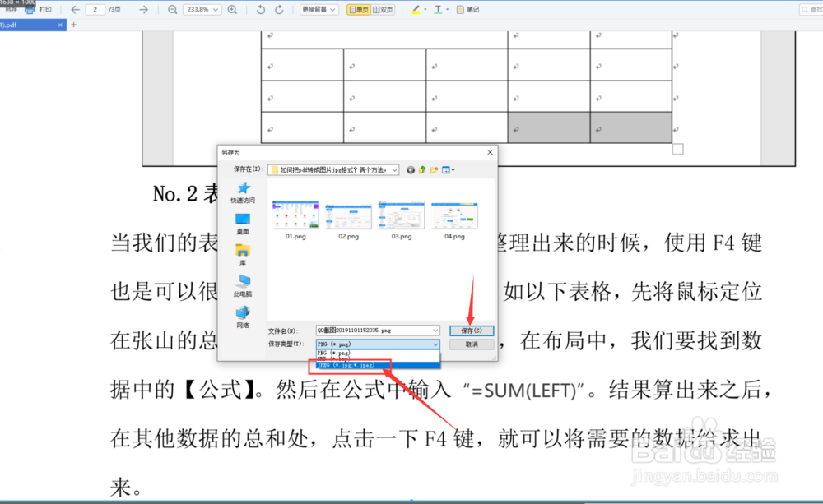The image size is (823, 504).
Task: Open the 笔记 notes tool
Action: click(467, 9)
